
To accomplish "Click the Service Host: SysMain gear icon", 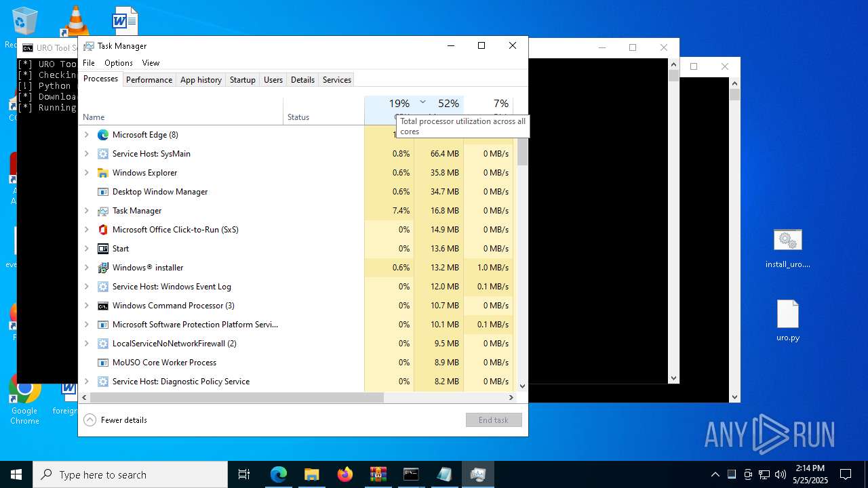I will click(103, 154).
